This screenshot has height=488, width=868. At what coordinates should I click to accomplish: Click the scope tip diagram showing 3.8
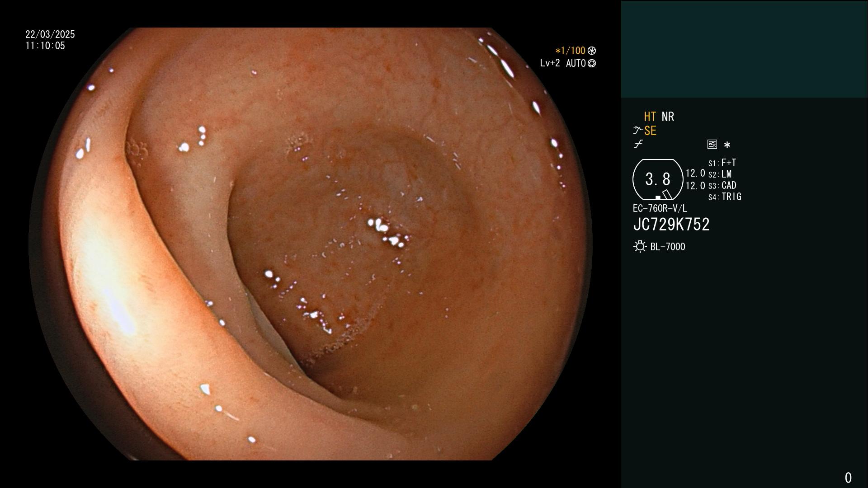658,179
